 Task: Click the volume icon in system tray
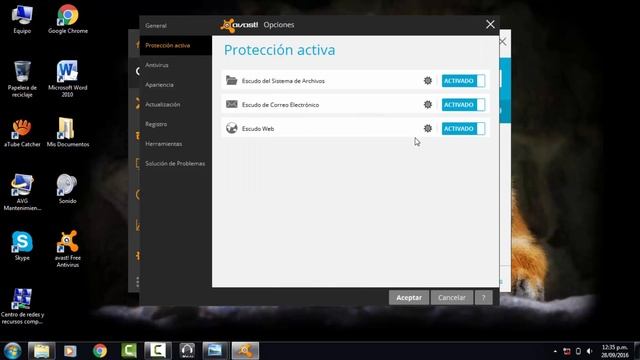[x=589, y=351]
